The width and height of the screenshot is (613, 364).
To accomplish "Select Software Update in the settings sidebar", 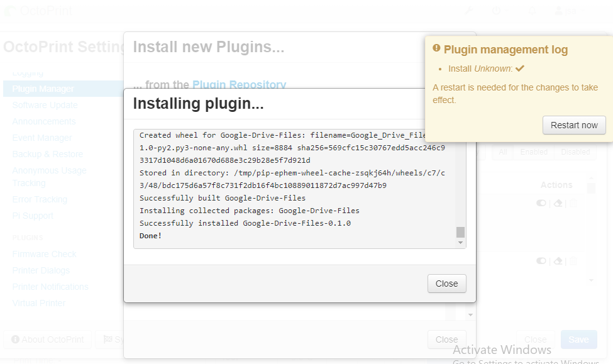I will coord(44,105).
